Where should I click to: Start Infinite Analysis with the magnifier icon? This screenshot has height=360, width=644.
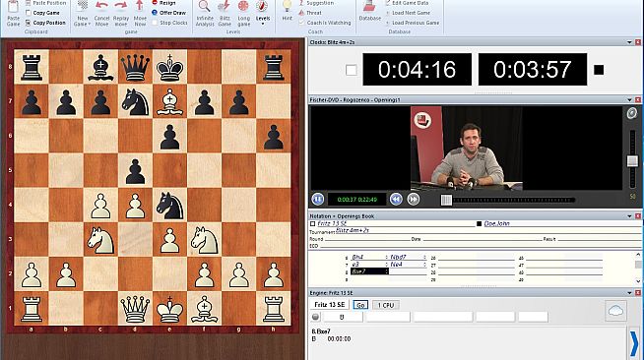(204, 6)
